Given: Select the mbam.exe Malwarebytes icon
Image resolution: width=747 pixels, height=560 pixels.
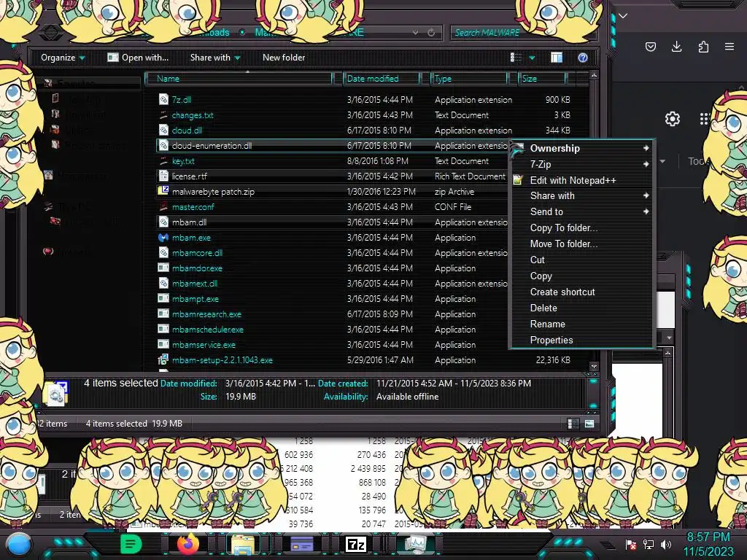Looking at the screenshot, I should (163, 237).
